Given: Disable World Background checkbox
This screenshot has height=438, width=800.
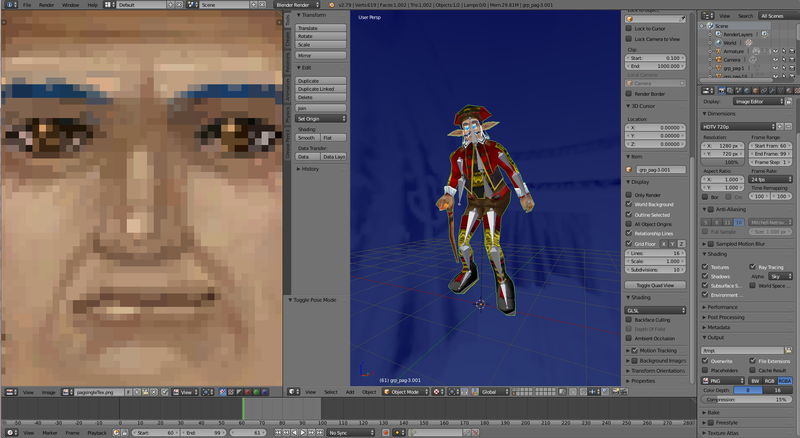Looking at the screenshot, I should (x=629, y=204).
